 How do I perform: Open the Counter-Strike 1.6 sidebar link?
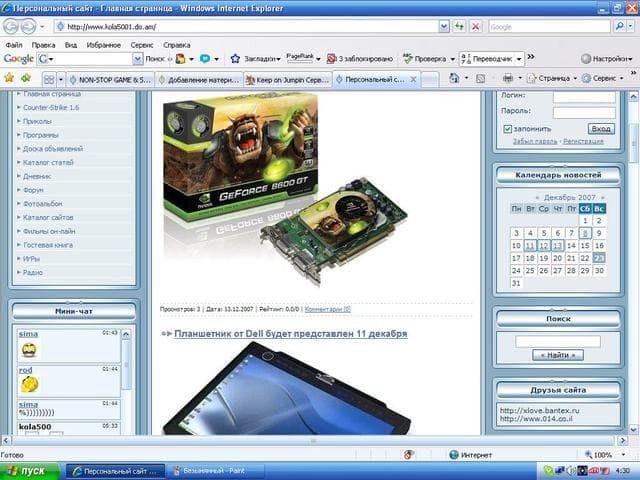tap(51, 107)
